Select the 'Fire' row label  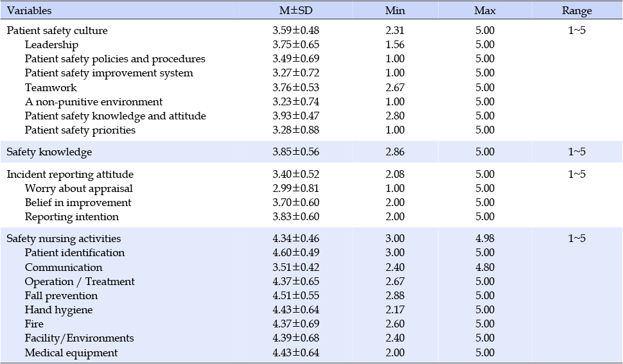(x=34, y=324)
